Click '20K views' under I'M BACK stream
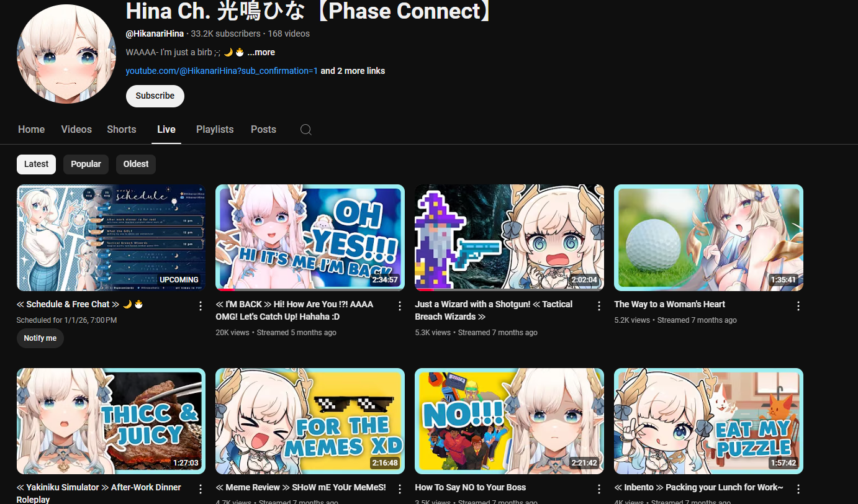858x504 pixels. pos(232,333)
